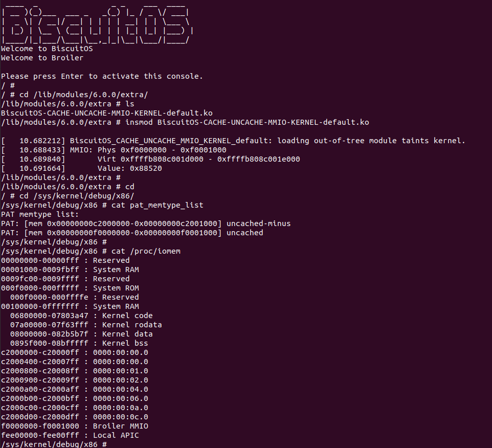Click the last shell prompt at bottom
The image size is (492, 448).
point(54,444)
